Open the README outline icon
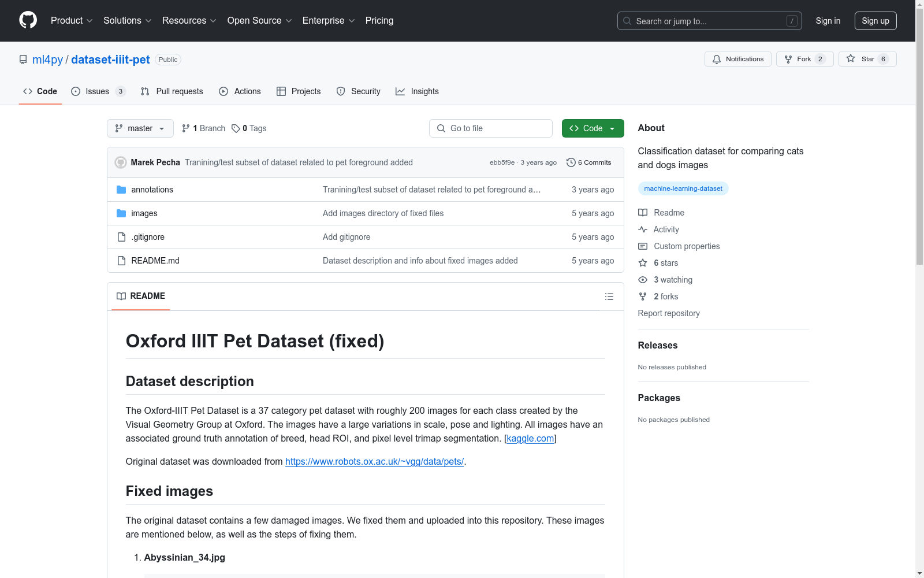 (x=609, y=297)
